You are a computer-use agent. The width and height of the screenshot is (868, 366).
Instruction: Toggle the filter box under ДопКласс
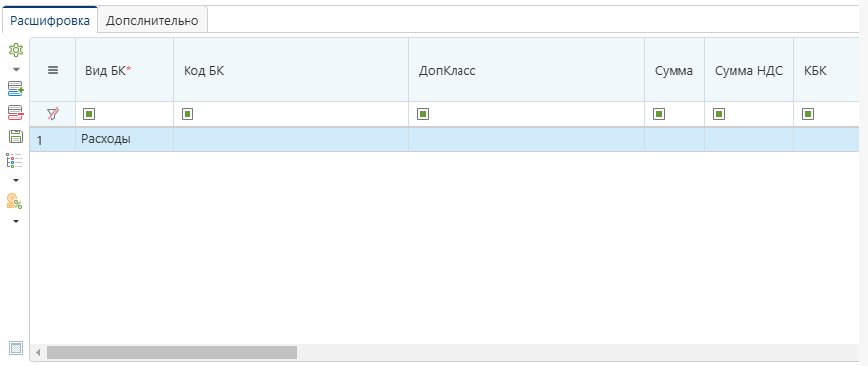tap(423, 114)
